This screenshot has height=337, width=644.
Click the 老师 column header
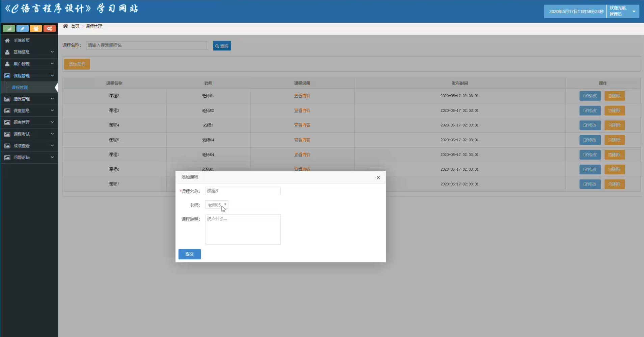pyautogui.click(x=208, y=83)
